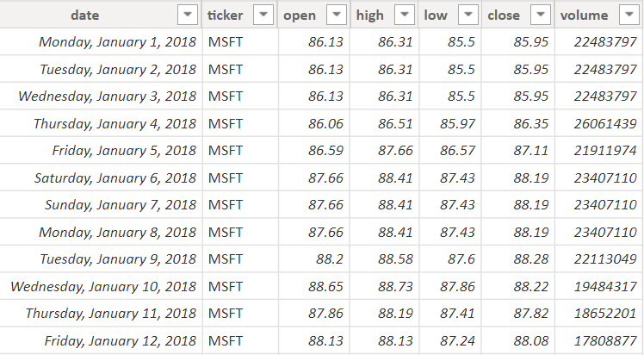
Task: Open the ticker column filter dropdown
Action: (263, 15)
